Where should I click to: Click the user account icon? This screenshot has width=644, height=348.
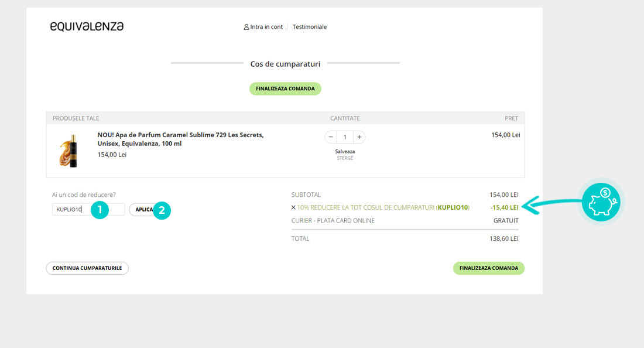(246, 27)
